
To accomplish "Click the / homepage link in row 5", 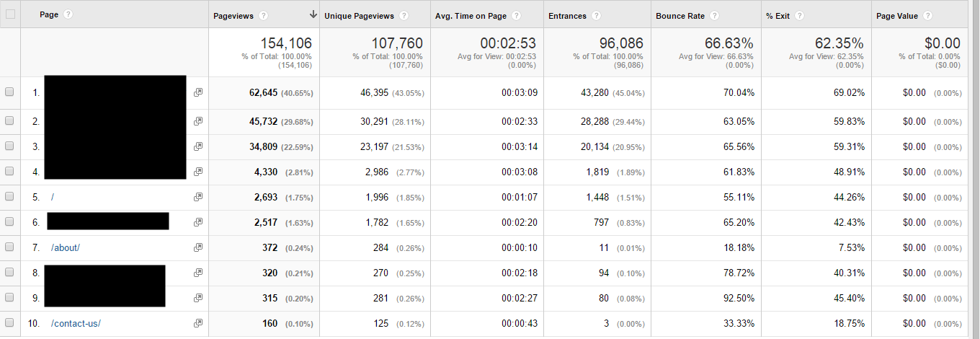I will (53, 197).
